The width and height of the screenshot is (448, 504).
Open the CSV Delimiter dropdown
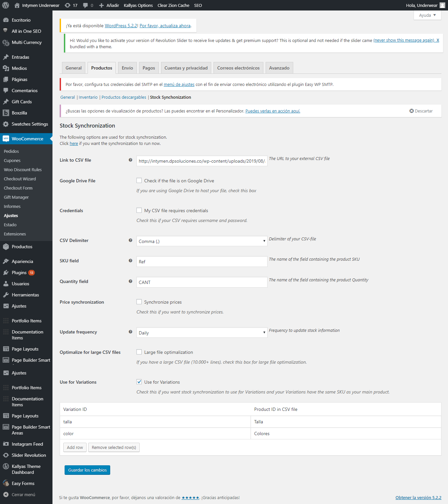[202, 241]
